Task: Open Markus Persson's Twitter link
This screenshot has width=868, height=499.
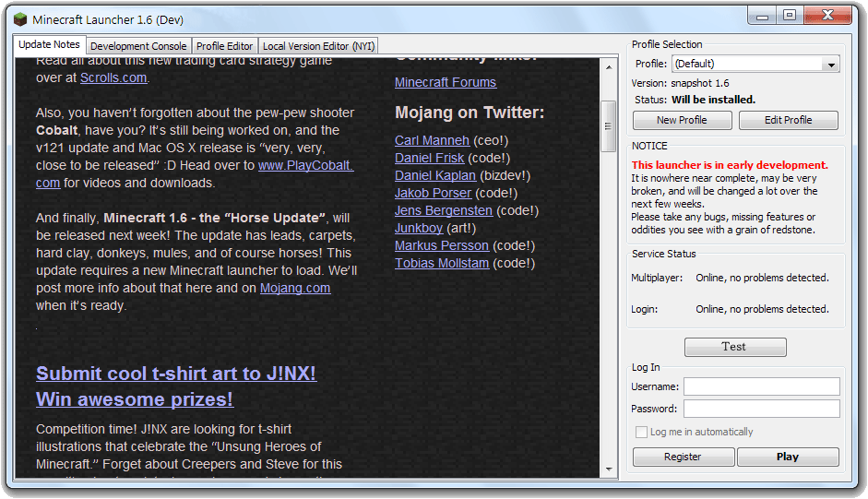Action: (x=442, y=245)
